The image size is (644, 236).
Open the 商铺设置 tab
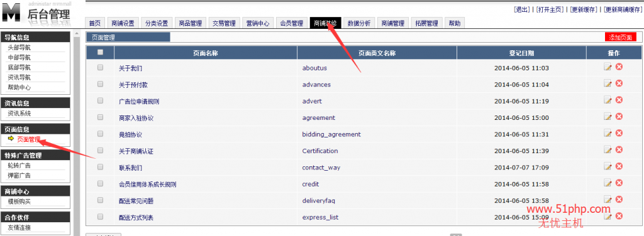click(x=123, y=23)
